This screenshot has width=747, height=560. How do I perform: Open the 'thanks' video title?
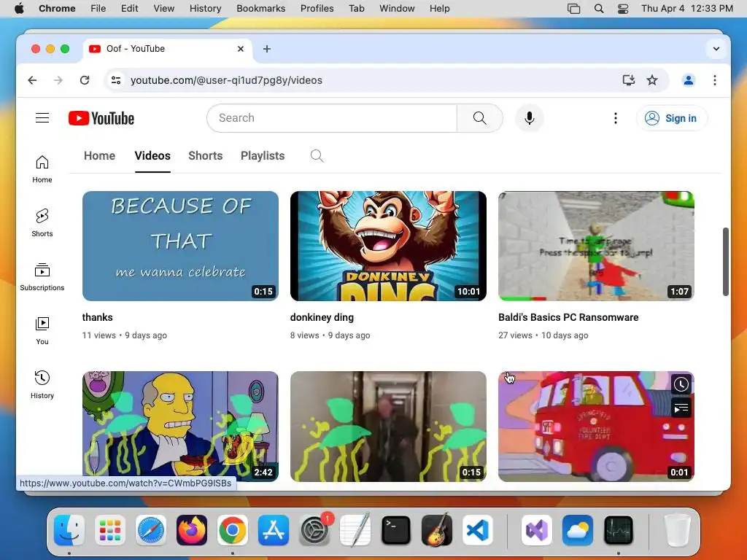98,317
